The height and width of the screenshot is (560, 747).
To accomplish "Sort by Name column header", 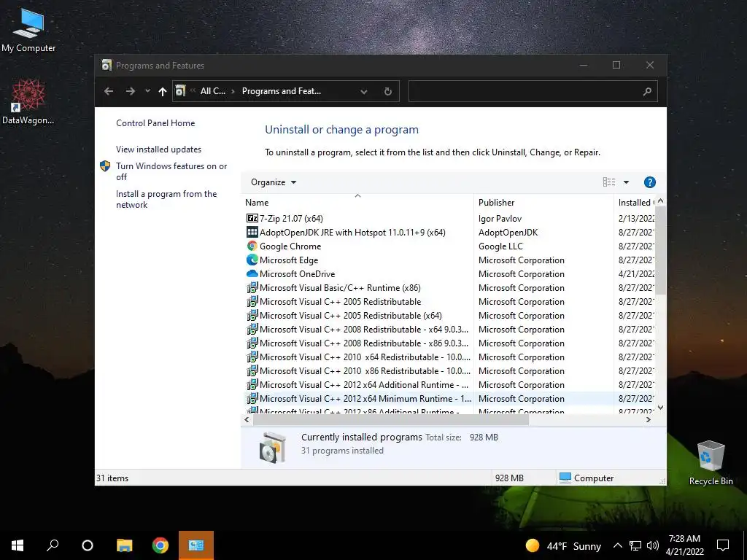I will pos(257,203).
